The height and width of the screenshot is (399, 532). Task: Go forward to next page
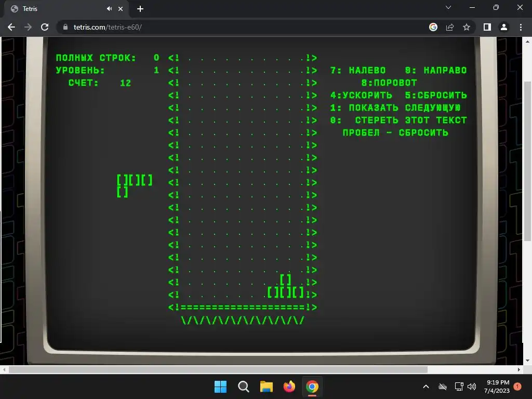[x=28, y=27]
